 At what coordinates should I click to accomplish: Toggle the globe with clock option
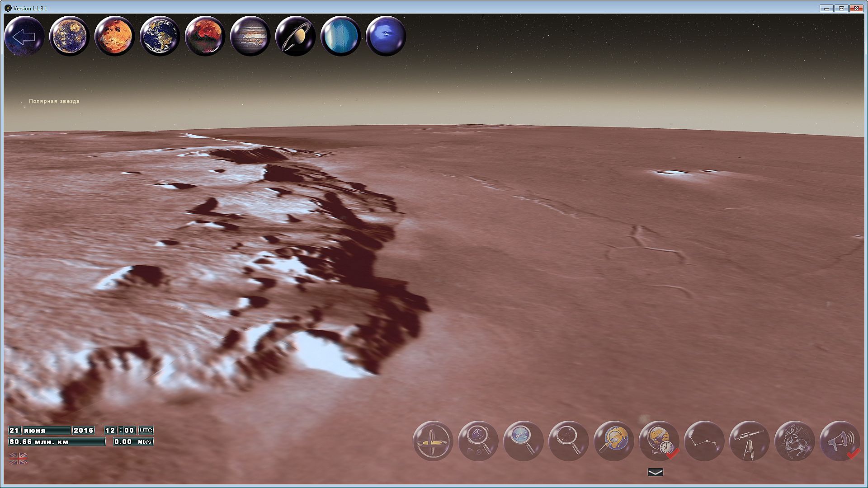(x=659, y=441)
